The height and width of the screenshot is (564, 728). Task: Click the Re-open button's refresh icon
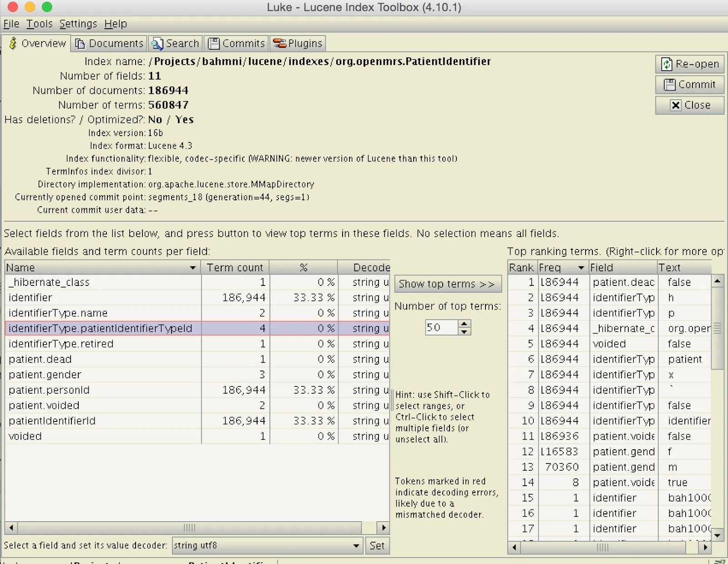click(667, 64)
